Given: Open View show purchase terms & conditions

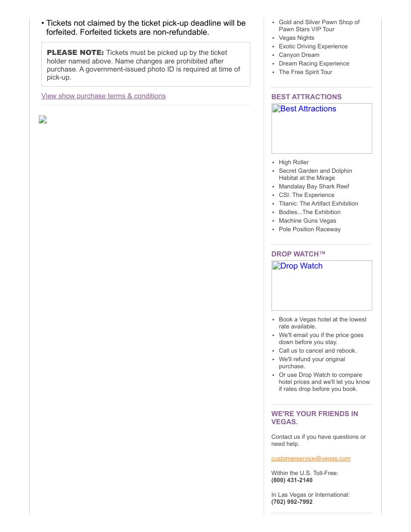Looking at the screenshot, I should pyautogui.click(x=103, y=96).
